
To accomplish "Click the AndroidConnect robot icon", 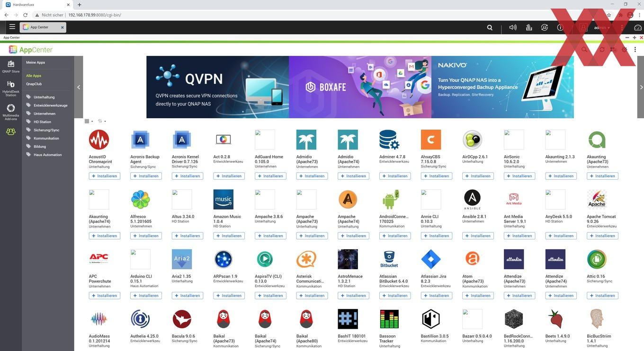I will (x=390, y=200).
